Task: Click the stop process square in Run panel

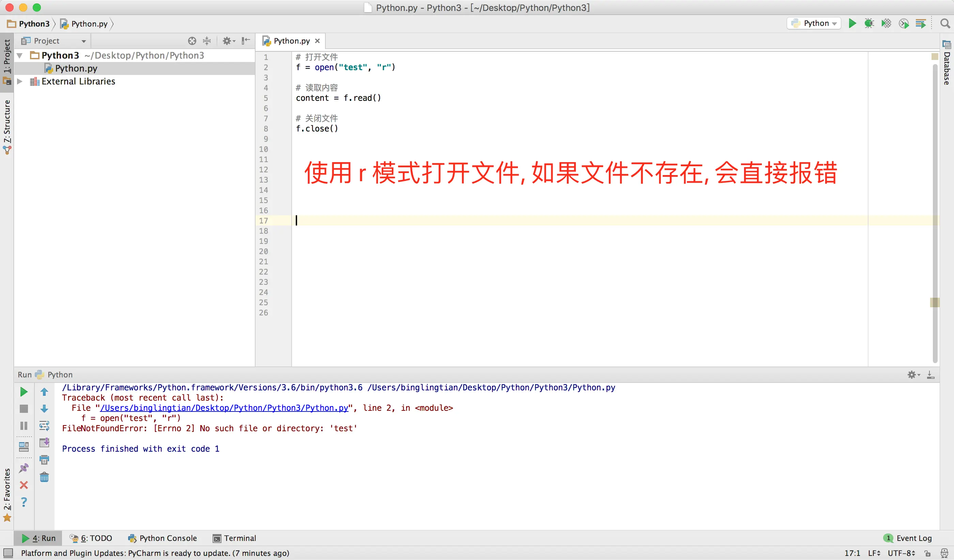Action: click(x=24, y=409)
